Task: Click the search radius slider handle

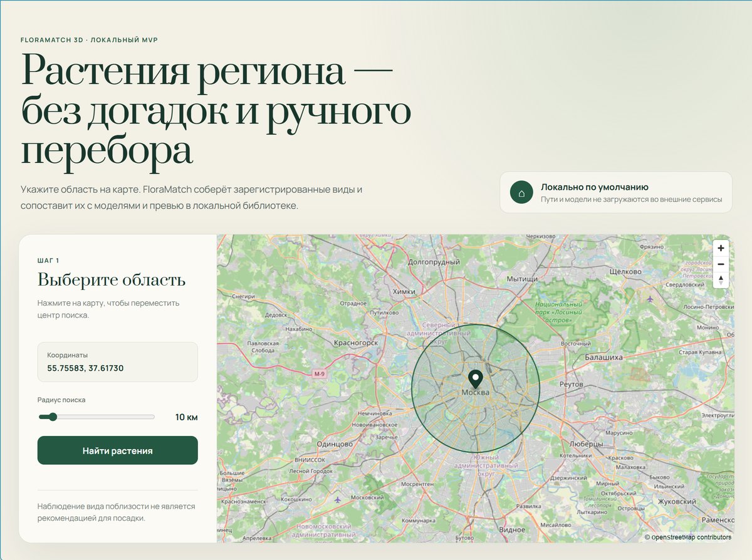Action: coord(53,417)
